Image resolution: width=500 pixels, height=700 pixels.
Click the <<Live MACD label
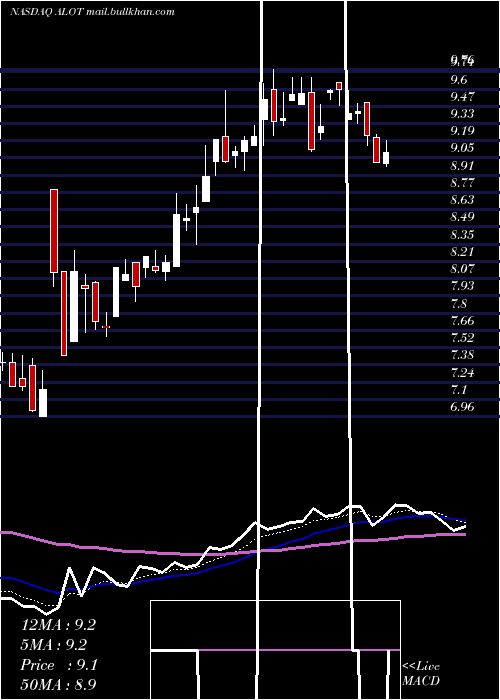click(421, 673)
